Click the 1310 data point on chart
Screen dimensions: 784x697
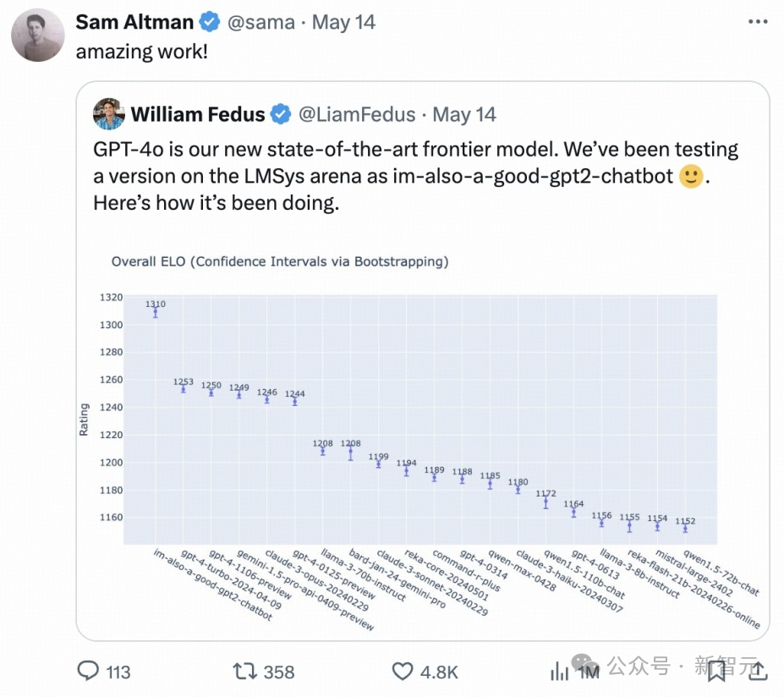point(155,312)
